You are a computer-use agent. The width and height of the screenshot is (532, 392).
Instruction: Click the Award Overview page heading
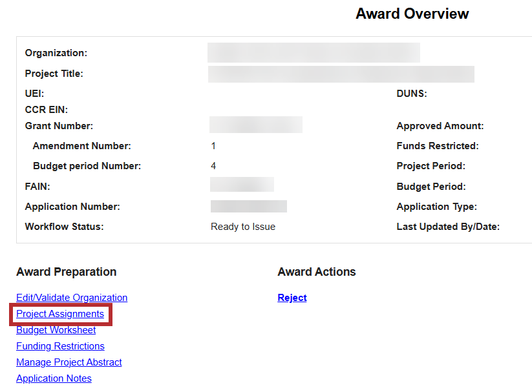(x=412, y=14)
